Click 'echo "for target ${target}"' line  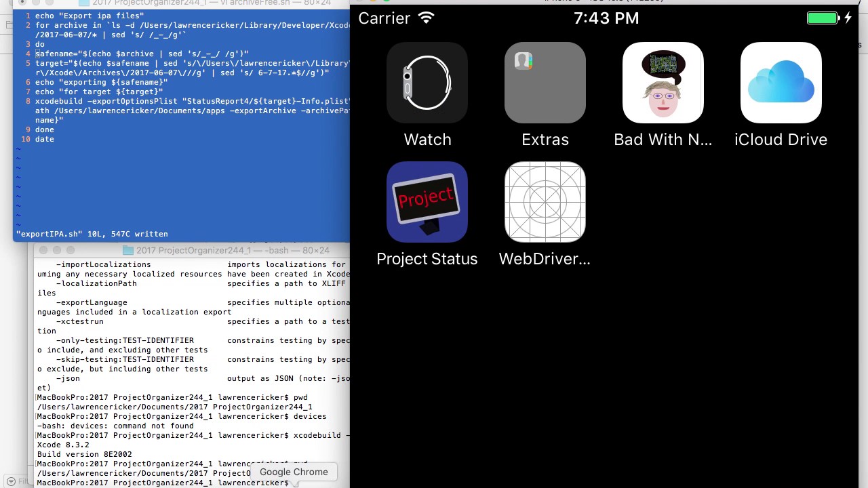pos(99,91)
